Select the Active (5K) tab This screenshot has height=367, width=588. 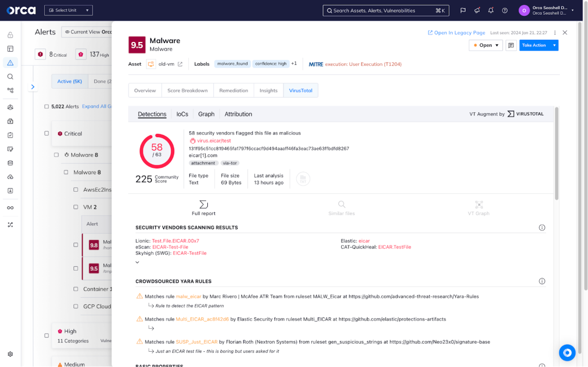coord(70,82)
